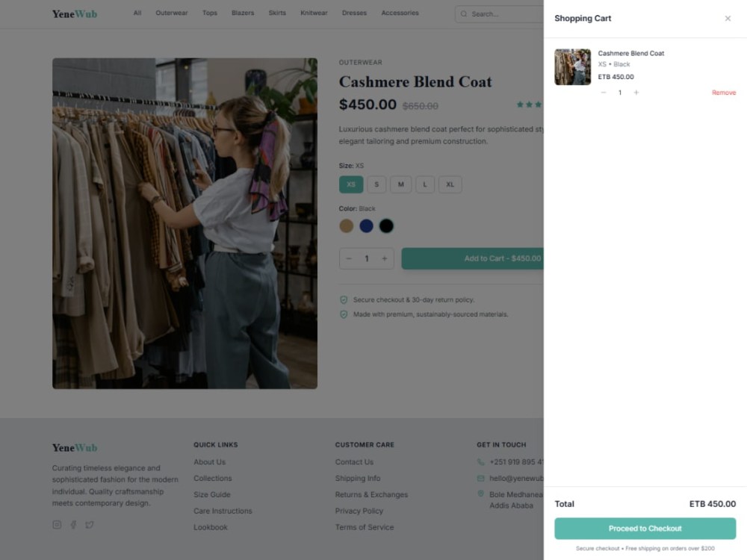Select size L
Screen dimensions: 747x560
425,184
